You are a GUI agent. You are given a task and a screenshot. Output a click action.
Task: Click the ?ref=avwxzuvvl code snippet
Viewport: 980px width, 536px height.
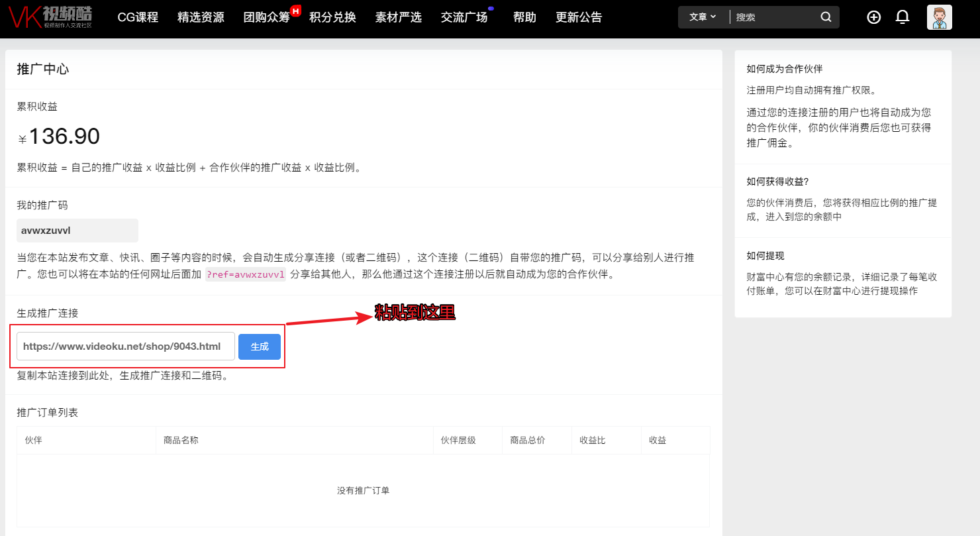[246, 275]
